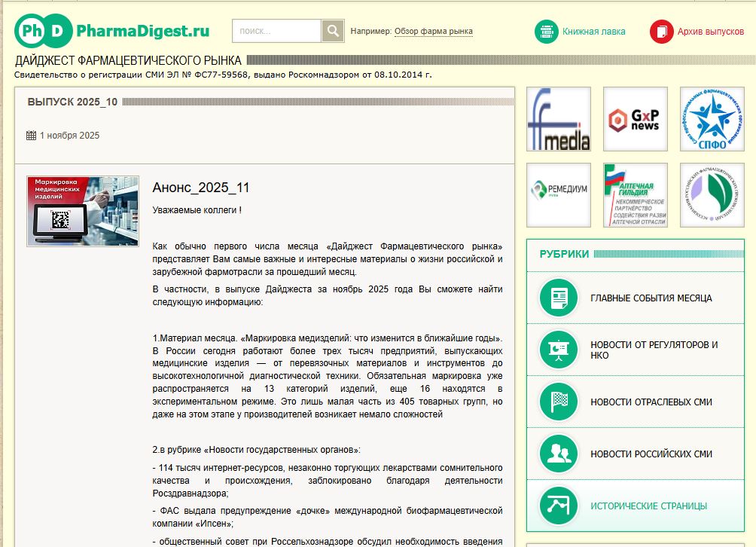756x547 pixels.
Task: Select ГЛАВНЫЕ СОБЫТИЯ МЕСЯЦА rubric
Action: click(651, 298)
